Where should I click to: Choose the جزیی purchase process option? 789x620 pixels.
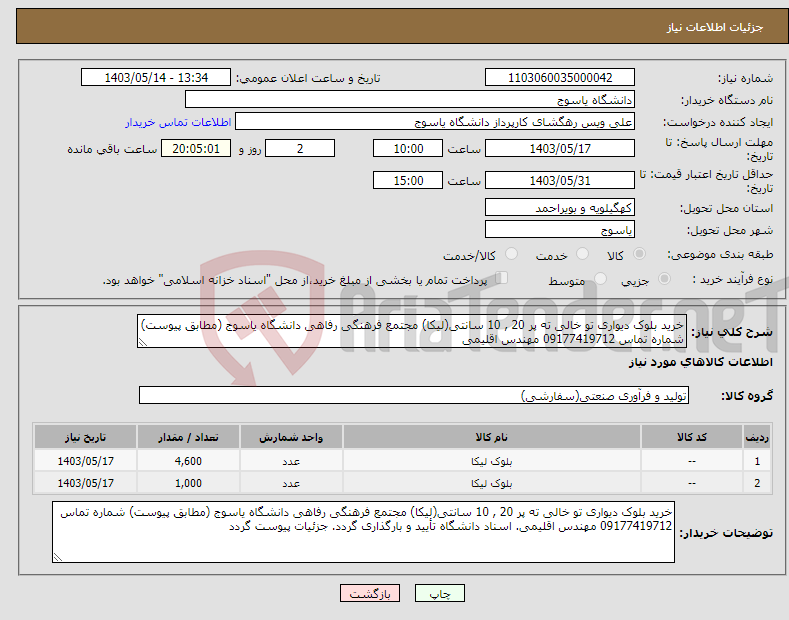tap(664, 279)
